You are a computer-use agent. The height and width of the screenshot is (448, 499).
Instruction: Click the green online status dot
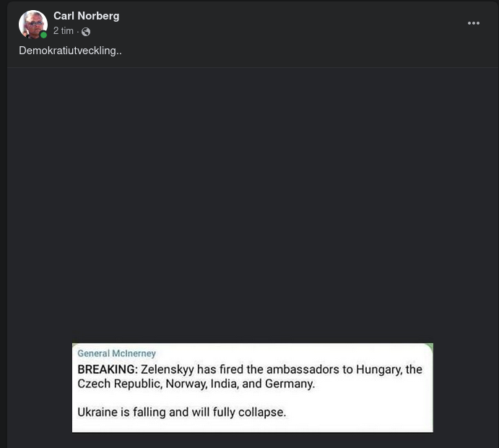click(43, 35)
